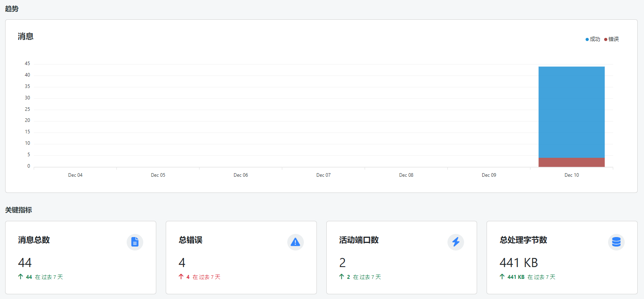Select the 总处理字节数 card title

(x=523, y=240)
